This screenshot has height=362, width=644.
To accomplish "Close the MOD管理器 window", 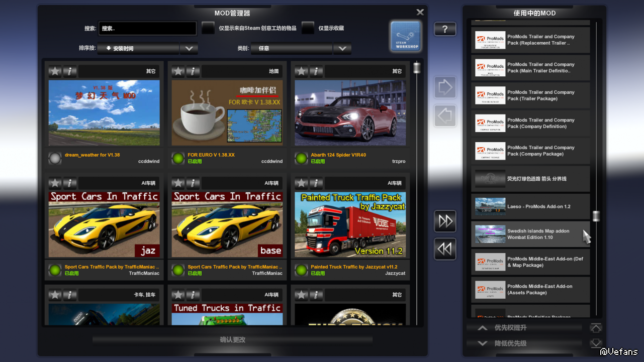I will click(420, 12).
